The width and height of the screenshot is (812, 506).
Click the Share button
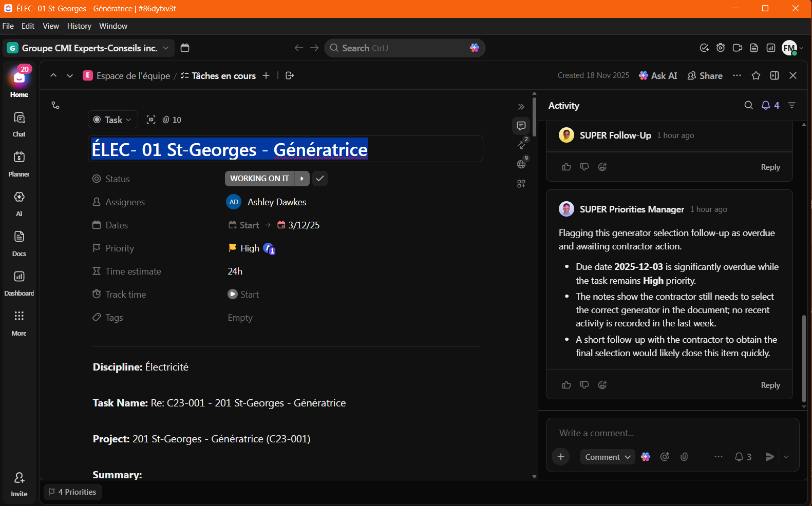tap(705, 76)
